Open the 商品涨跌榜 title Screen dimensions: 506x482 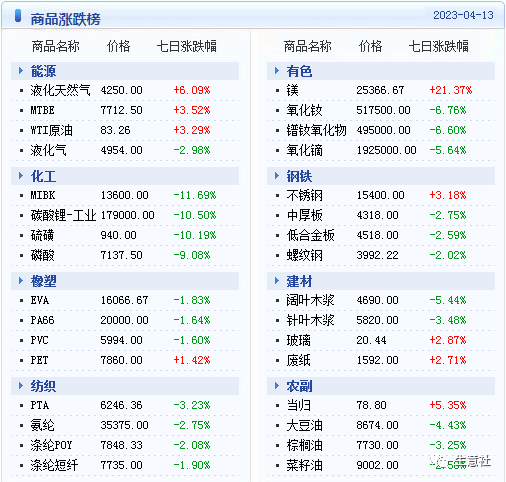tap(65, 19)
